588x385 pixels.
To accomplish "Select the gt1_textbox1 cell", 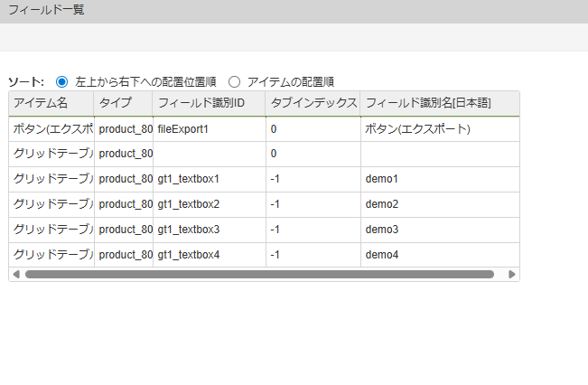I will (209, 179).
